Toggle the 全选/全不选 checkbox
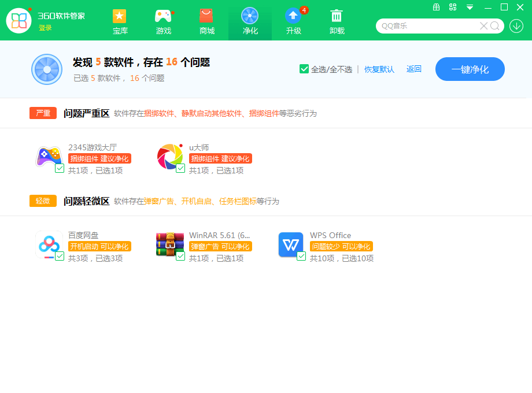 click(304, 69)
